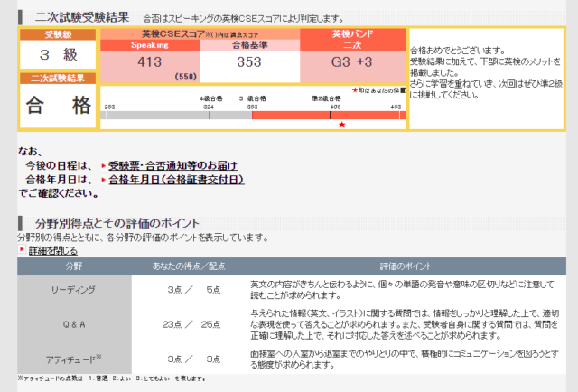This screenshot has width=578, height=392.
Task: Select the リーディング row label
Action: pyautogui.click(x=74, y=290)
